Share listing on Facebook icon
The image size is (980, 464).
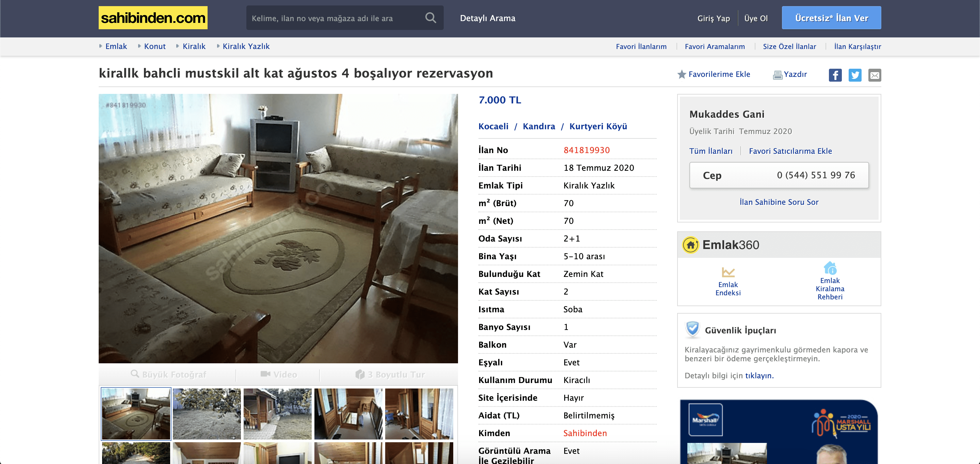click(835, 75)
